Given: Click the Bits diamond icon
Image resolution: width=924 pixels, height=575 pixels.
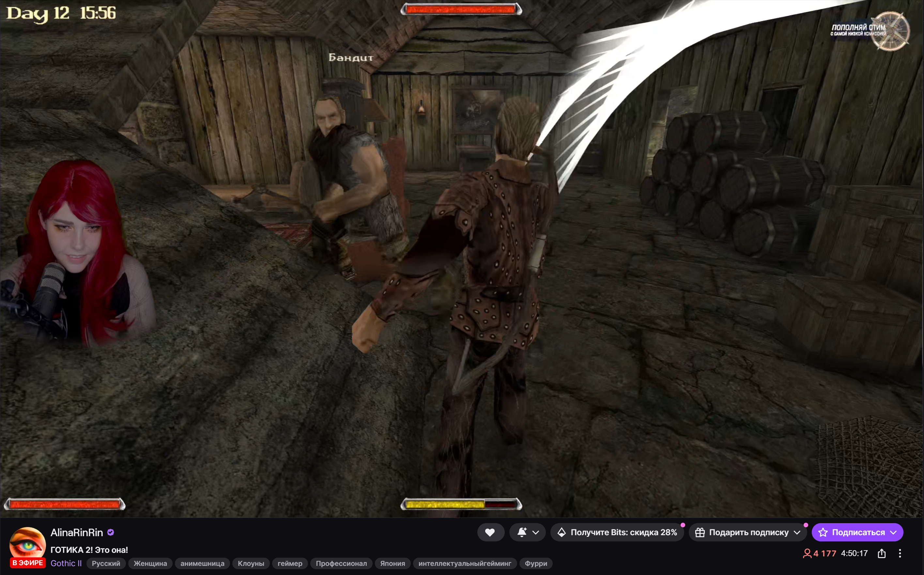Looking at the screenshot, I should tap(562, 532).
